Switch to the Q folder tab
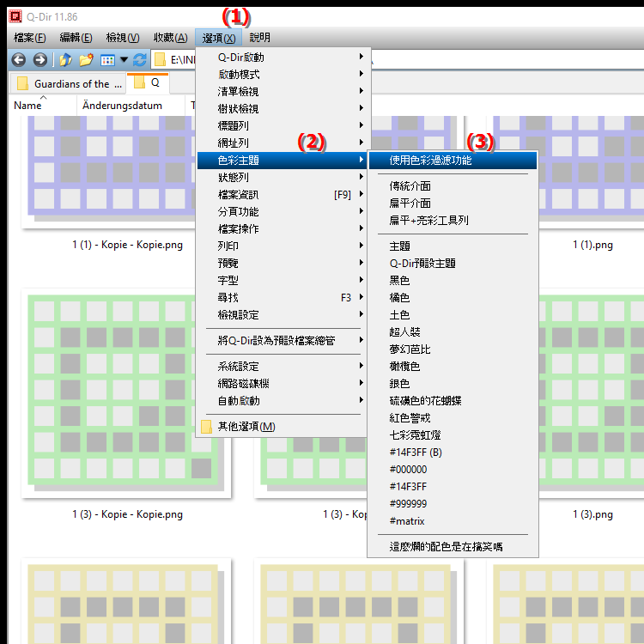This screenshot has height=644, width=644. click(148, 83)
